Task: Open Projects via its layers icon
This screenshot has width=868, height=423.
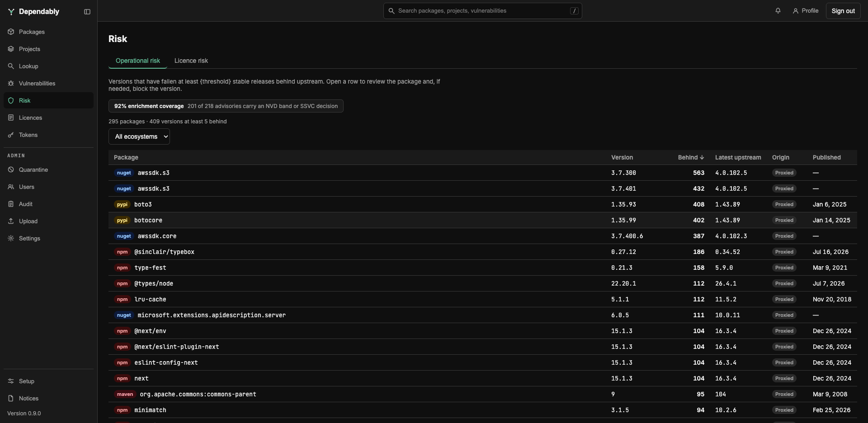Action: point(11,49)
